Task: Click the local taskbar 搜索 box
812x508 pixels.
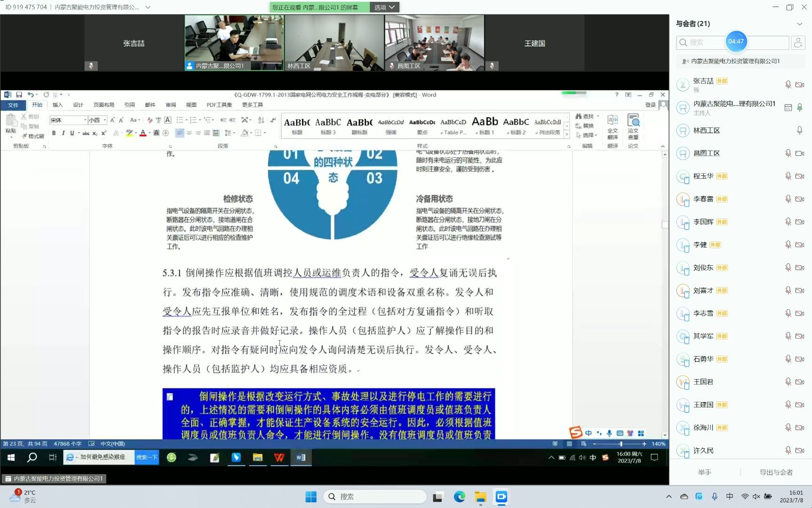Action: (375, 497)
